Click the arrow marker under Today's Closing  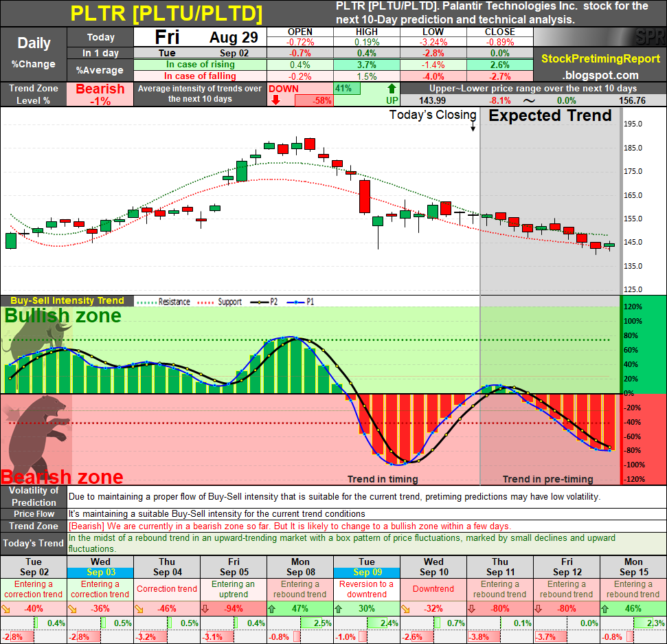tap(473, 126)
